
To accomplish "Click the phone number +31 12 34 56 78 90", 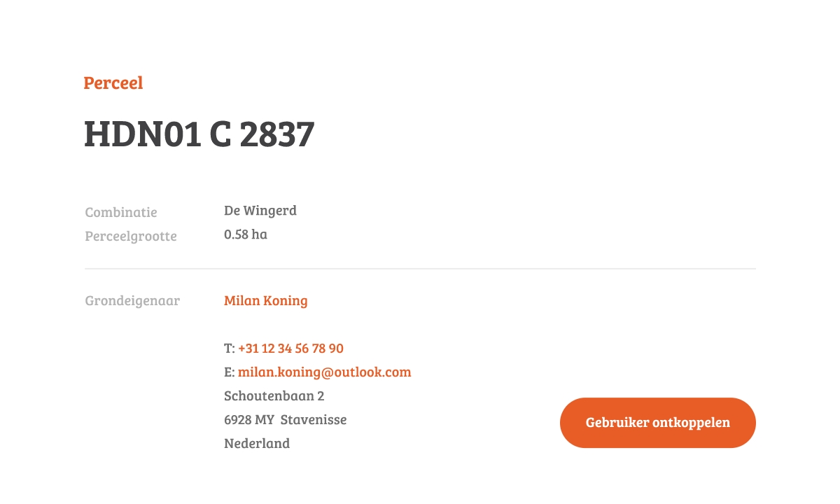I will click(x=290, y=349).
